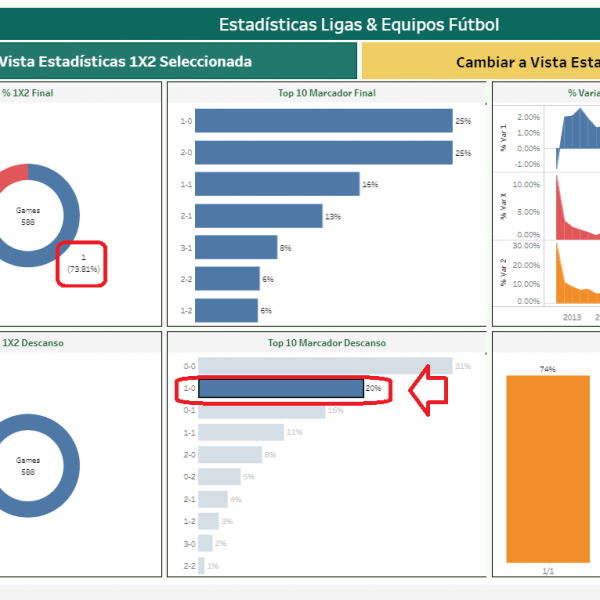
Task: Click the 1-1 bar showing 11% in Marcador Descanso
Action: pos(241,432)
